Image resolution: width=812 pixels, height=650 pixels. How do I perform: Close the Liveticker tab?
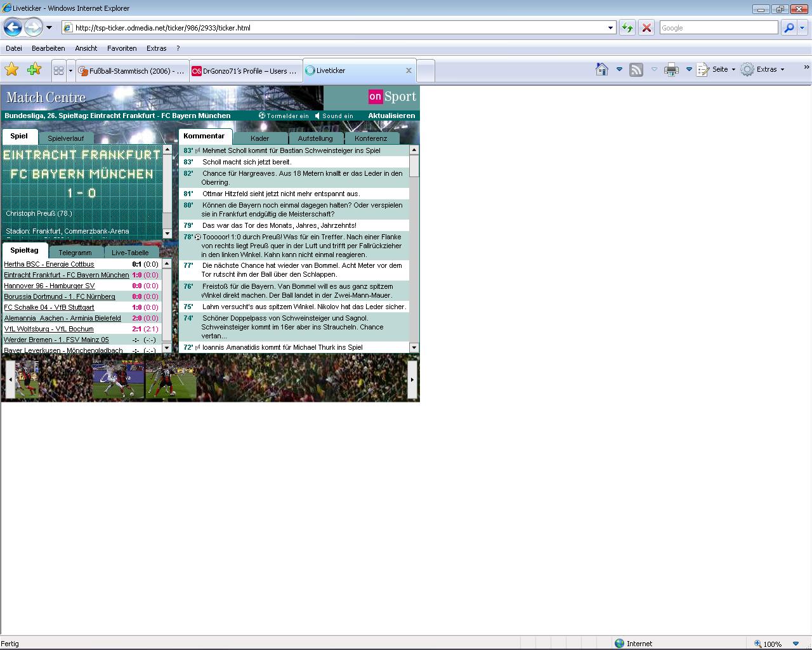[x=409, y=70]
